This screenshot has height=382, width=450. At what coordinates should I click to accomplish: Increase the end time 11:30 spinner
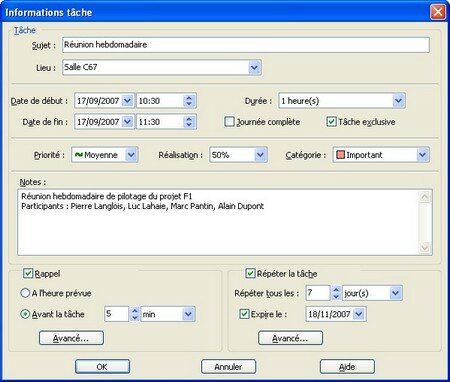(x=189, y=119)
